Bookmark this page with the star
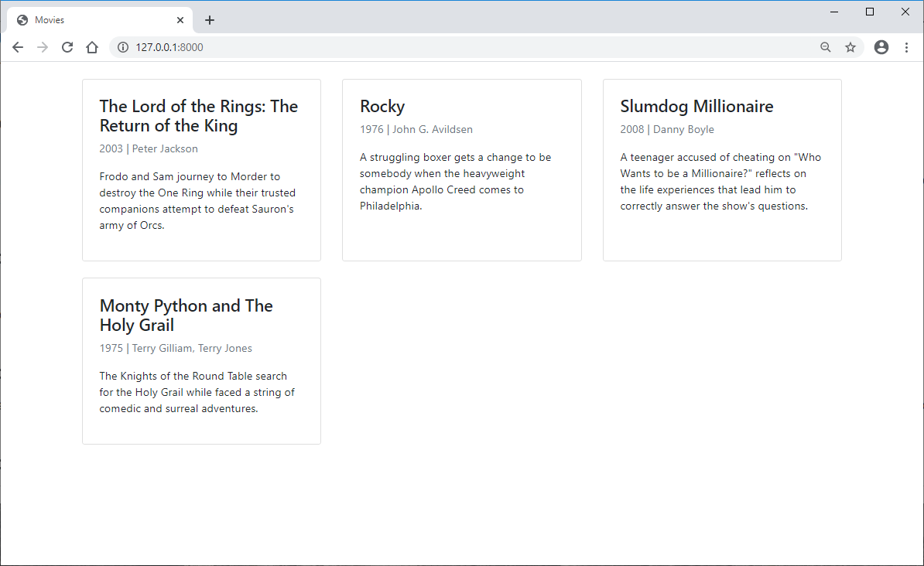 [850, 47]
